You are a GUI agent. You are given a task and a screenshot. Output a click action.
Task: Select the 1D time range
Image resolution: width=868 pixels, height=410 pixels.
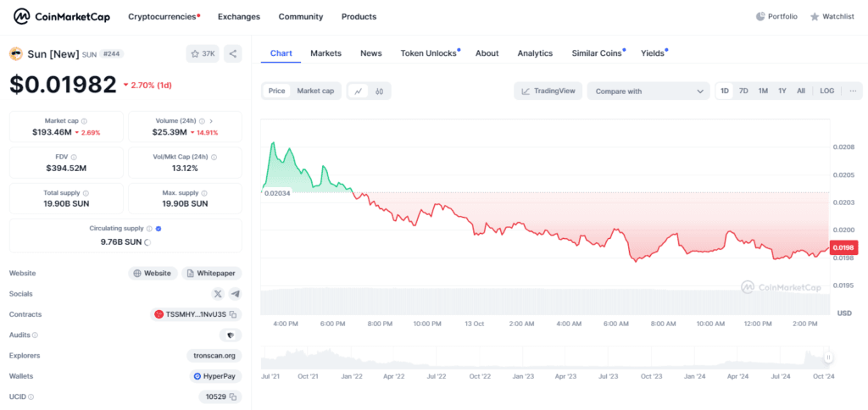725,91
